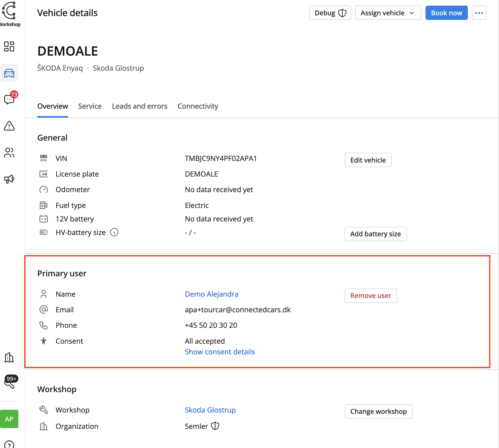
Task: Click the Add battery size button
Action: coord(375,234)
